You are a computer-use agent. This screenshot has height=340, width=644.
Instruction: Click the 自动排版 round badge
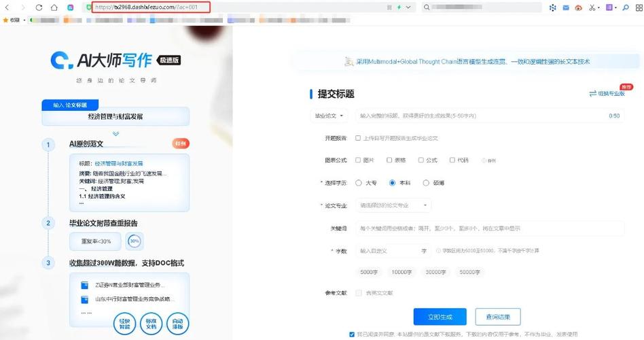click(178, 324)
